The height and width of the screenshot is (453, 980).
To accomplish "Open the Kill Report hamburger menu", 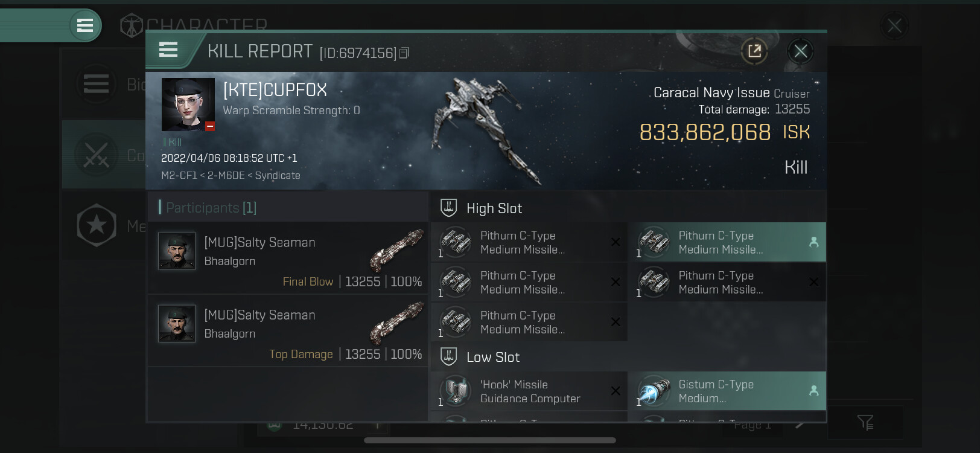I will click(x=168, y=50).
